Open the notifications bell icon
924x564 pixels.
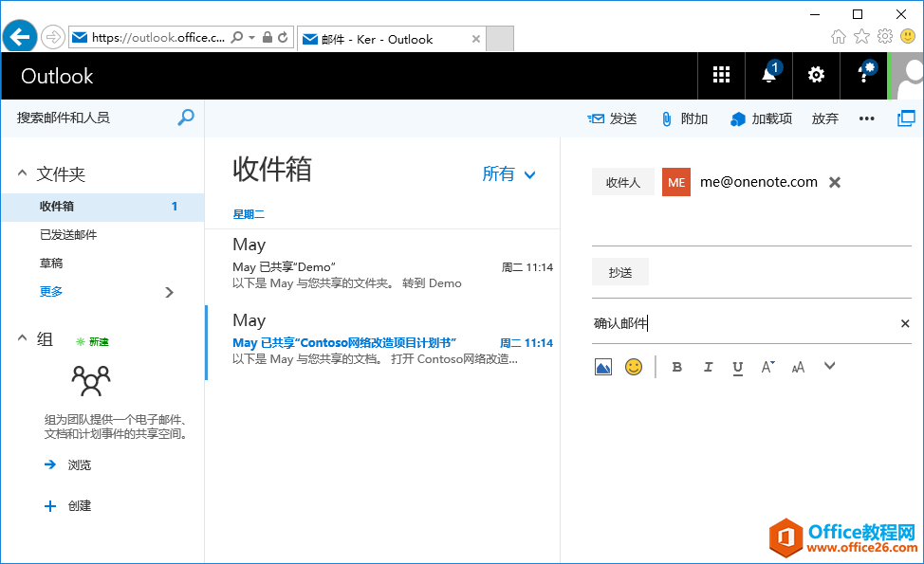[x=768, y=75]
